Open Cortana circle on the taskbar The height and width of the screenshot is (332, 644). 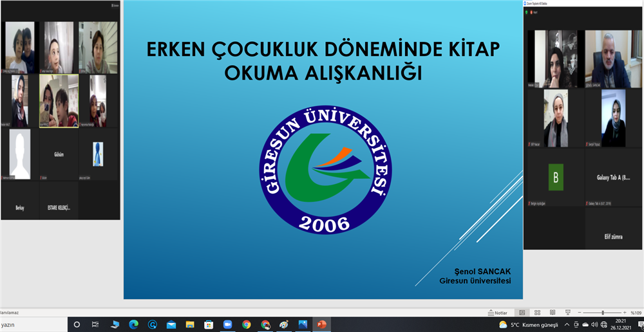pyautogui.click(x=77, y=325)
